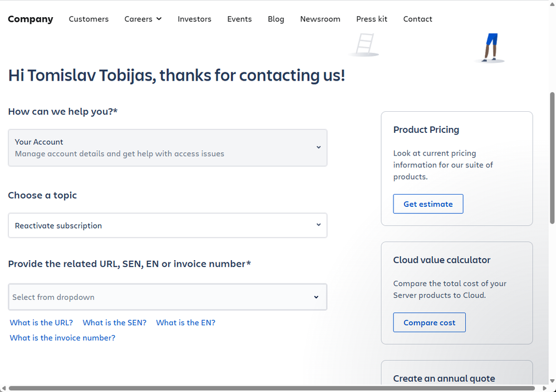Click the vertical page scrollbar
This screenshot has width=556, height=392.
[552, 156]
